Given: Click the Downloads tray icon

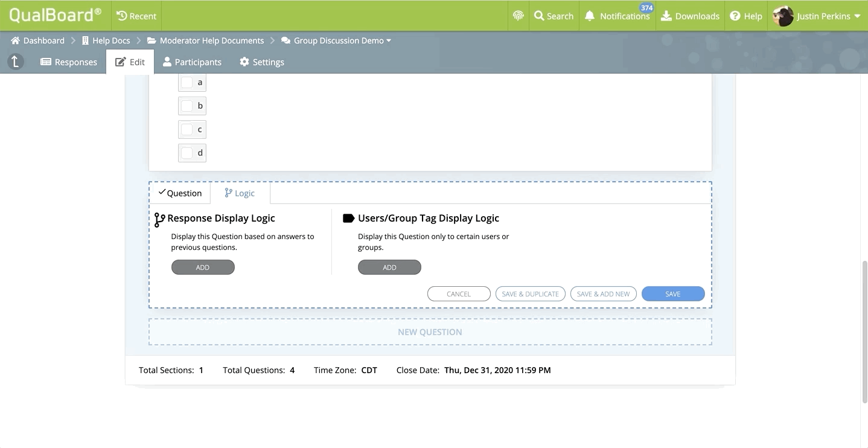Looking at the screenshot, I should (x=666, y=16).
